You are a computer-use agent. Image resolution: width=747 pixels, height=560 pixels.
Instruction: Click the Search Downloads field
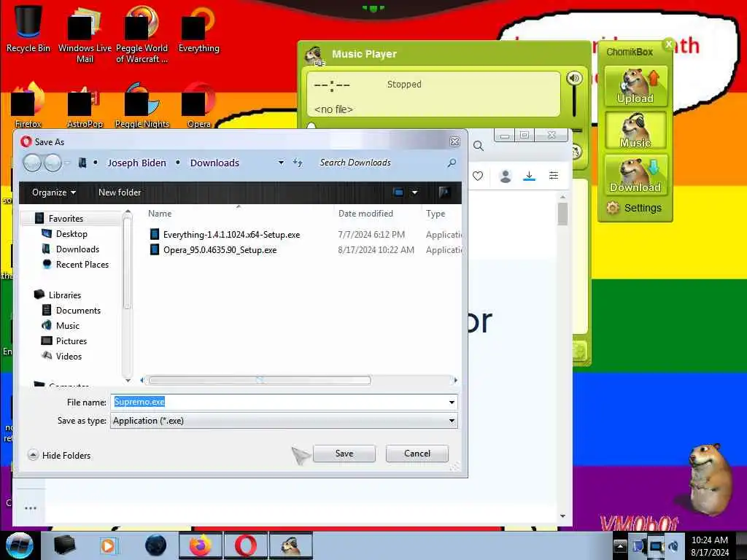coord(381,163)
